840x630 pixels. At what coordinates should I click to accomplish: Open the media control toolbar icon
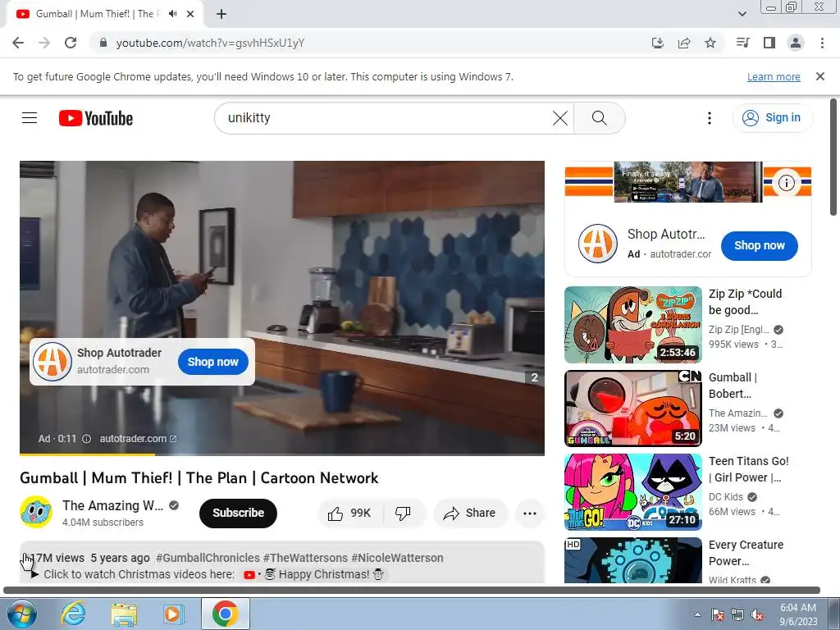click(x=742, y=43)
